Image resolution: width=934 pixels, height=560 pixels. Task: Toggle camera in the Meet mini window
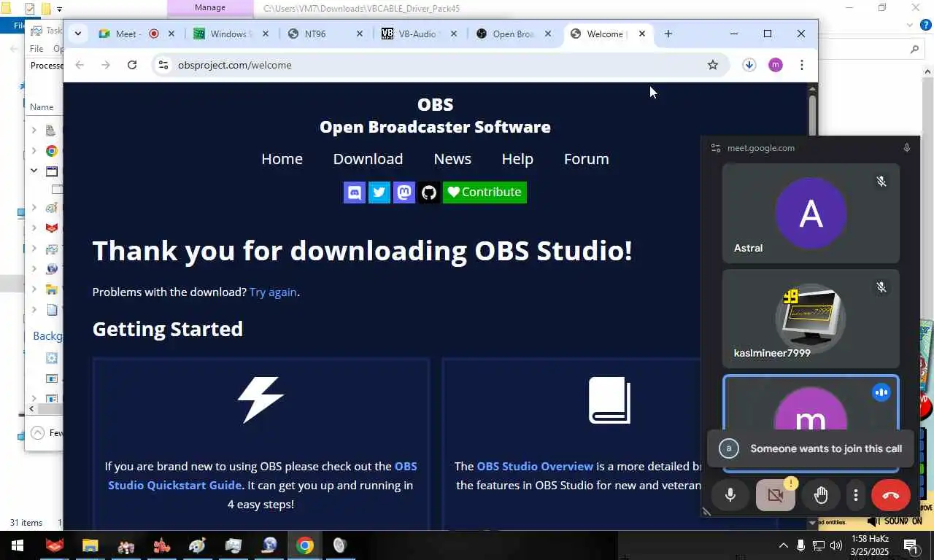coord(776,495)
